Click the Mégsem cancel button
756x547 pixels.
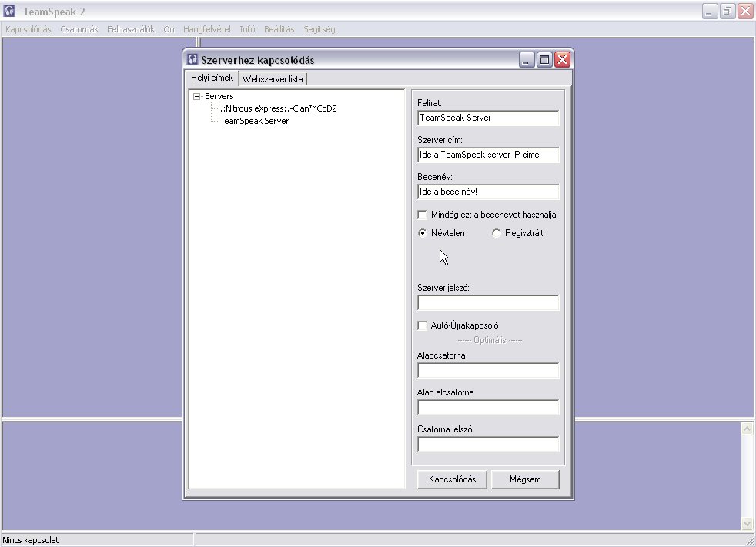(525, 479)
